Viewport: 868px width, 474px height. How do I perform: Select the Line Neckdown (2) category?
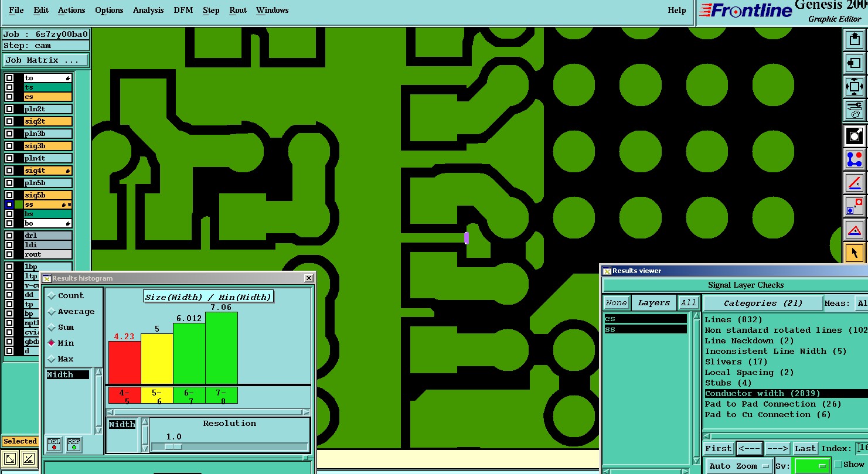coord(749,340)
